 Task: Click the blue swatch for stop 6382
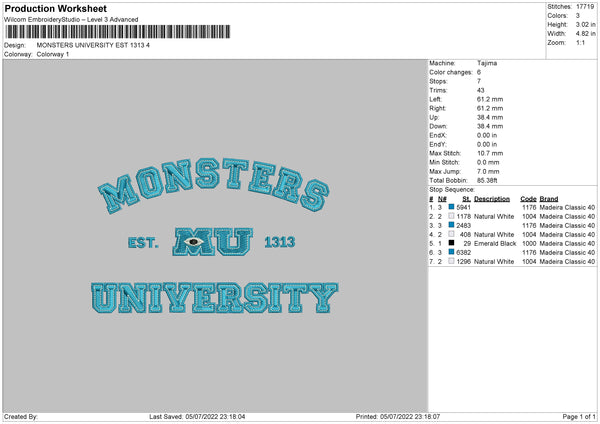point(452,252)
